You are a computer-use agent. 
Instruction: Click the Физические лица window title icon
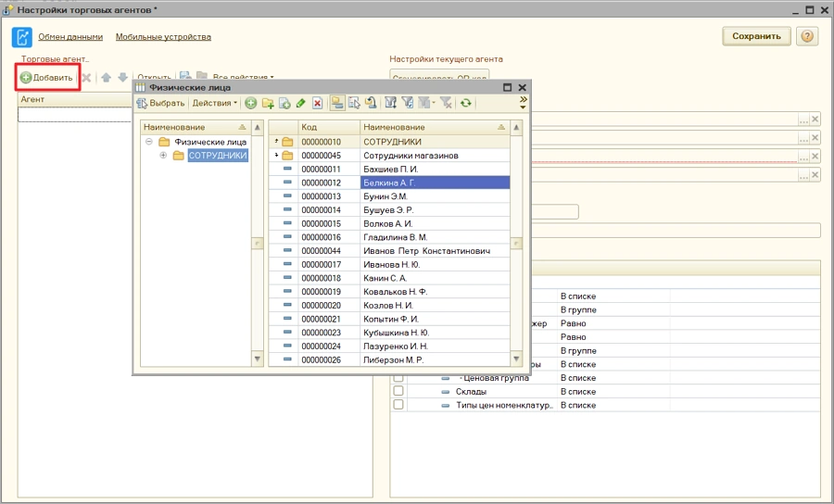[x=141, y=88]
